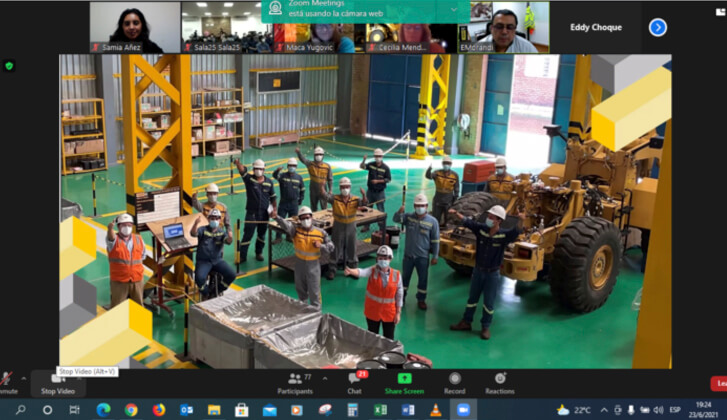Click the ESP language indicator
This screenshot has width=727, height=420.
(x=675, y=410)
